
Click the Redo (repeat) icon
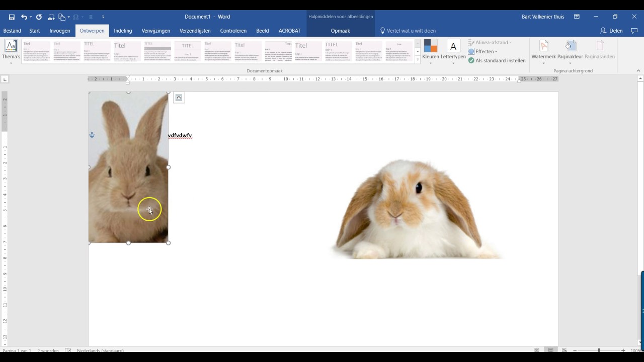pos(39,17)
